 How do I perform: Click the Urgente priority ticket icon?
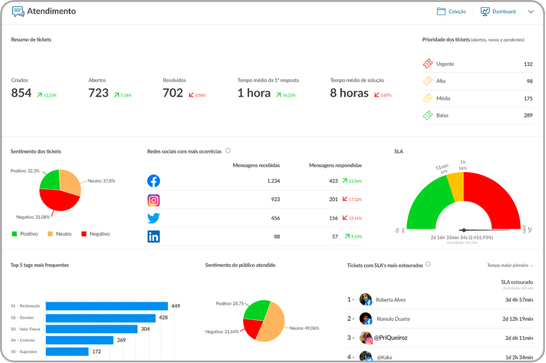428,63
